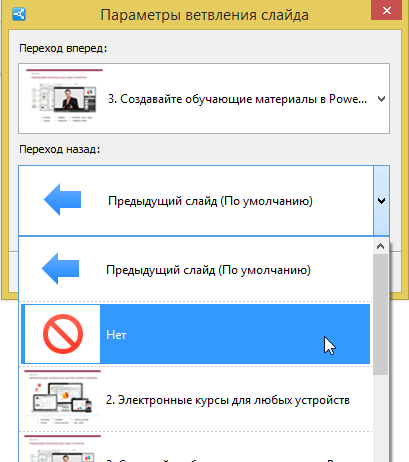The image size is (409, 462).
Task: Close the slide branching options dialog
Action: tap(386, 10)
